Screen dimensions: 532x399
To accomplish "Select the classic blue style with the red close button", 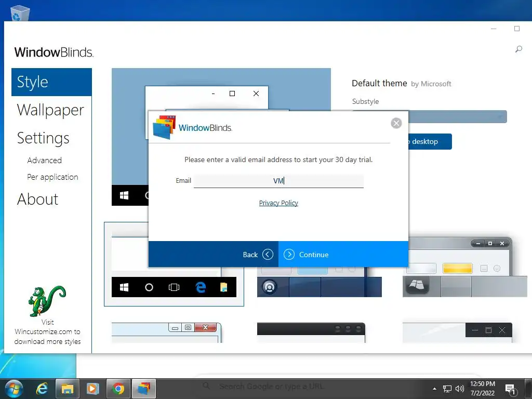I will click(167, 333).
